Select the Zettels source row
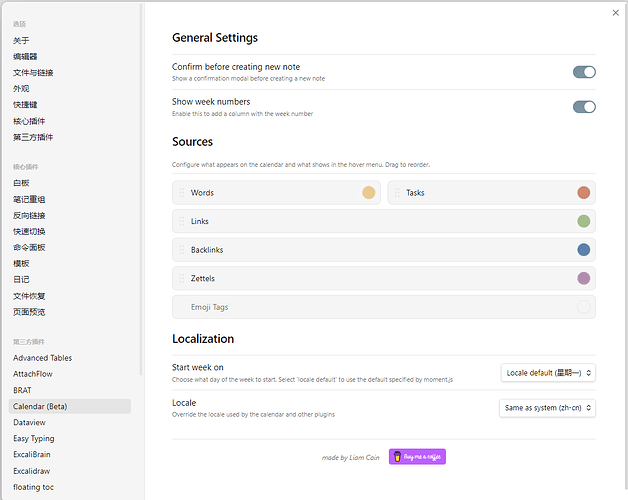Screen dimensions: 628x500 (x=384, y=278)
